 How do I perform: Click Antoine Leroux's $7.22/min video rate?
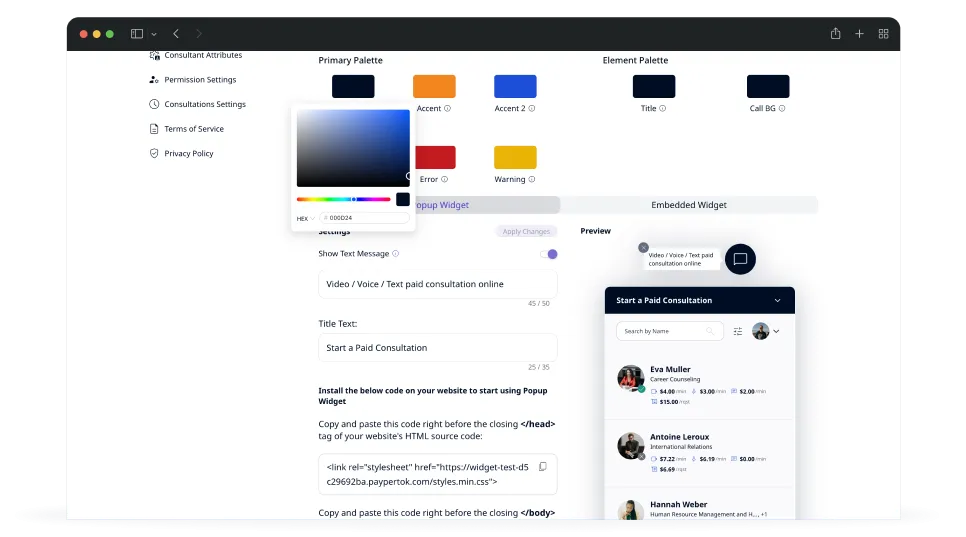coord(668,459)
